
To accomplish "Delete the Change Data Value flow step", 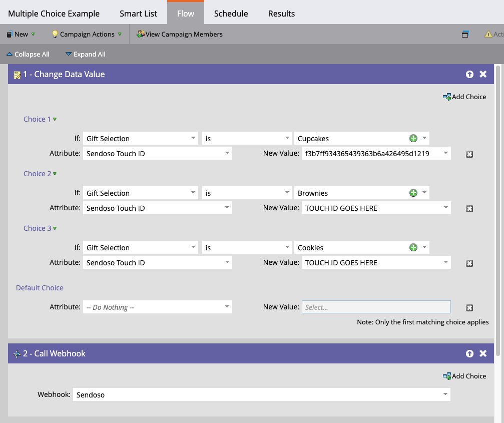I will [x=483, y=74].
